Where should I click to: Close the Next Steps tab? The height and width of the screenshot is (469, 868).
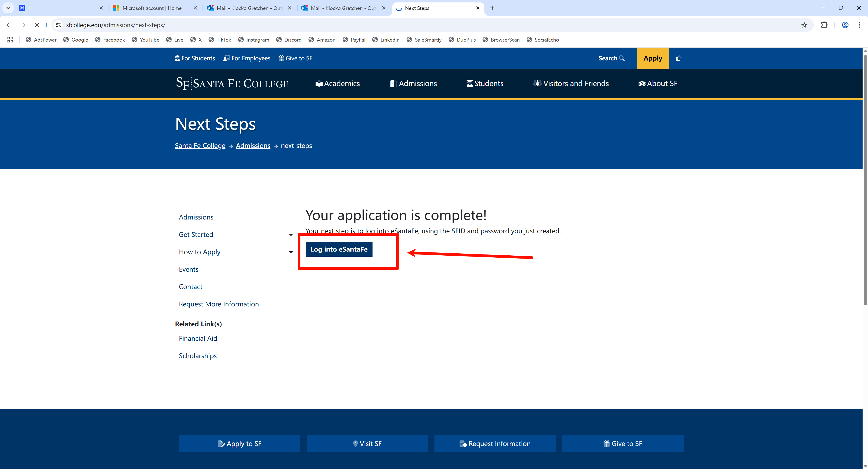478,8
